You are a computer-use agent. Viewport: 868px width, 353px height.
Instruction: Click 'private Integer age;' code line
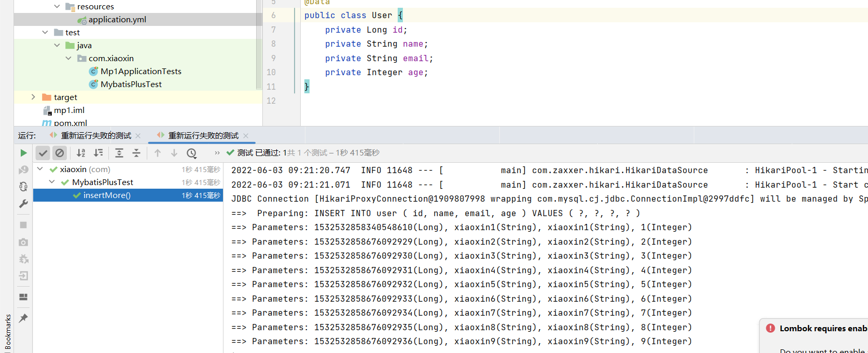click(x=376, y=73)
